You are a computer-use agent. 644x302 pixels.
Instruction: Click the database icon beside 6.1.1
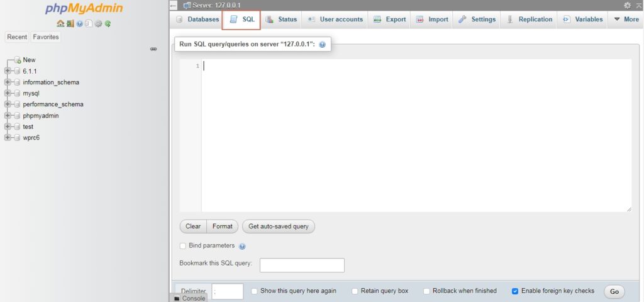[x=17, y=71]
